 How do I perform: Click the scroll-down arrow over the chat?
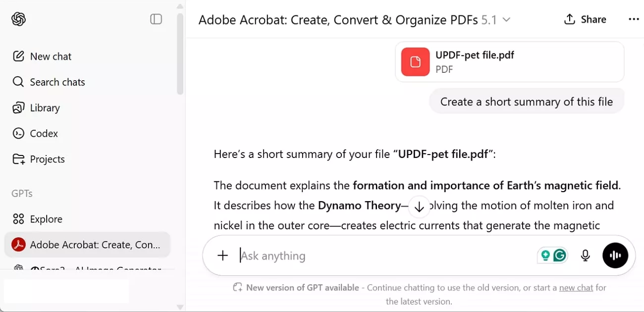[419, 207]
